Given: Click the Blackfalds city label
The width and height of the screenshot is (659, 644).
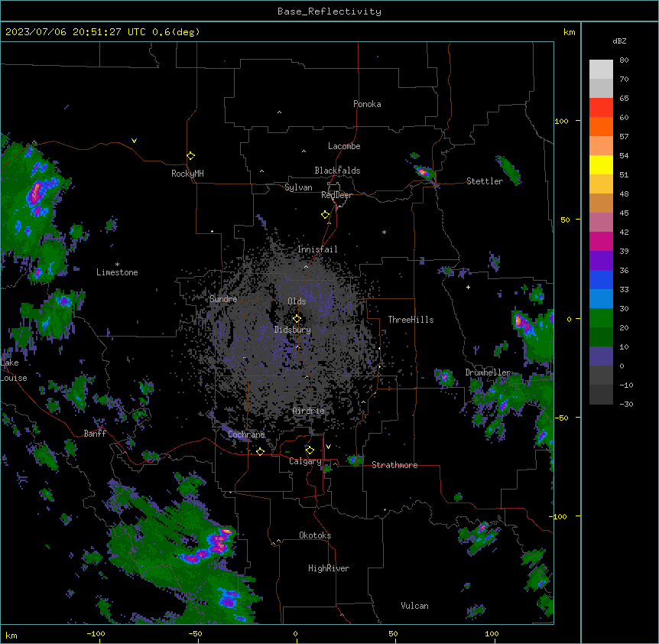Looking at the screenshot, I should pos(337,171).
